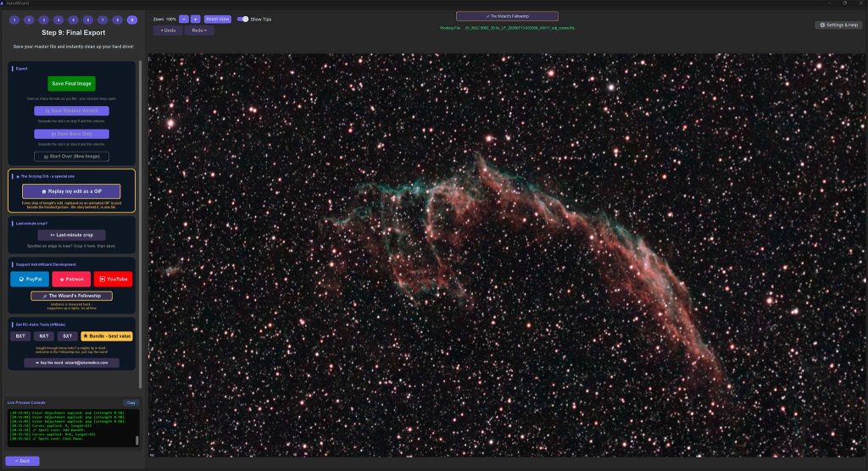Toggle the Show Tips switch

point(243,19)
